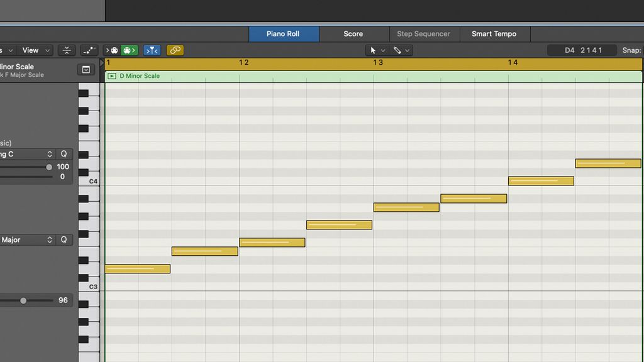Click the MIDI Draw automation icon
This screenshot has height=362, width=644.
(x=89, y=50)
